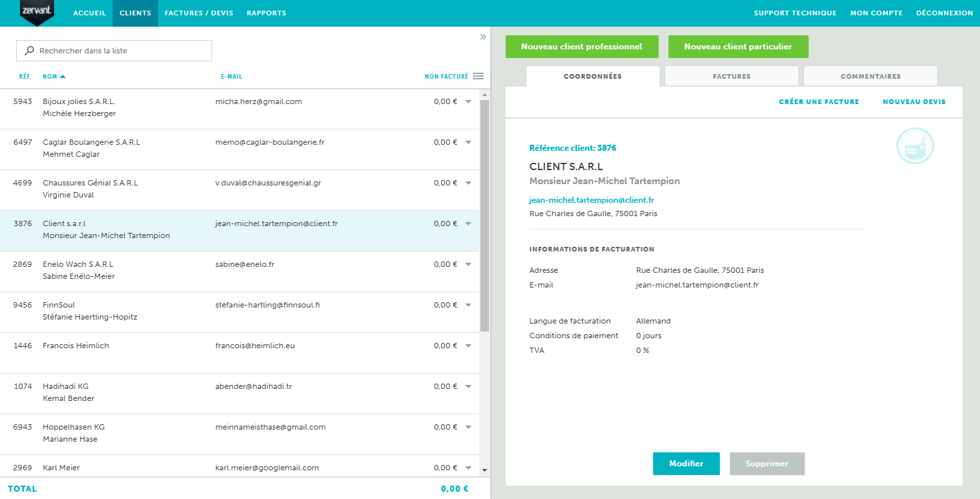Open dropdown for Karl Meier row
The width and height of the screenshot is (980, 499).
[x=468, y=468]
